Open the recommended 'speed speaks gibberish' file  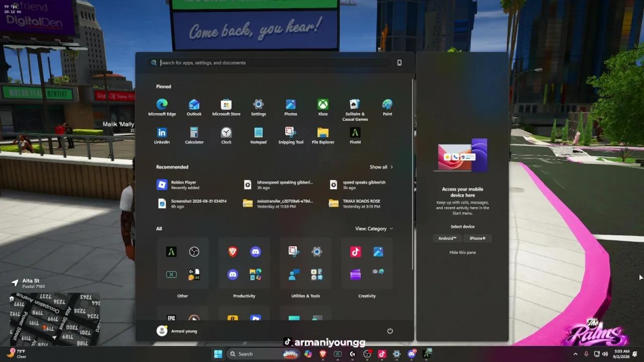coord(358,185)
